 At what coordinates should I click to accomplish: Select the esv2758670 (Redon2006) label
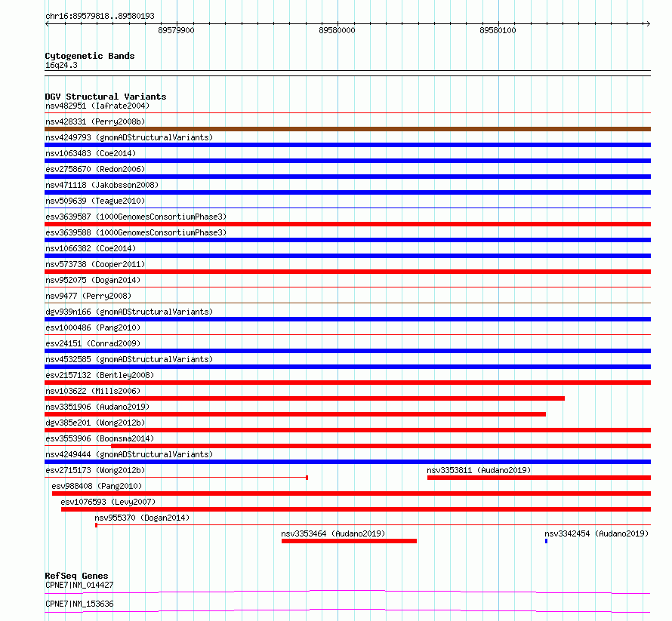pos(95,169)
